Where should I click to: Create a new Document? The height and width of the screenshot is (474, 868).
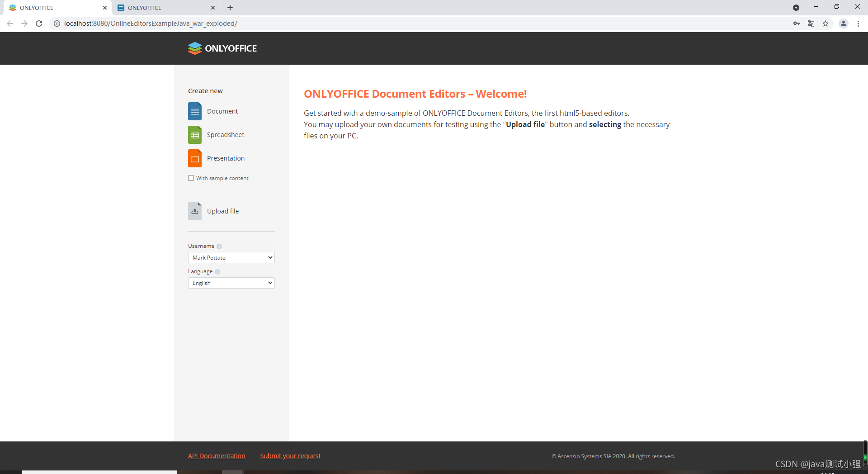222,111
